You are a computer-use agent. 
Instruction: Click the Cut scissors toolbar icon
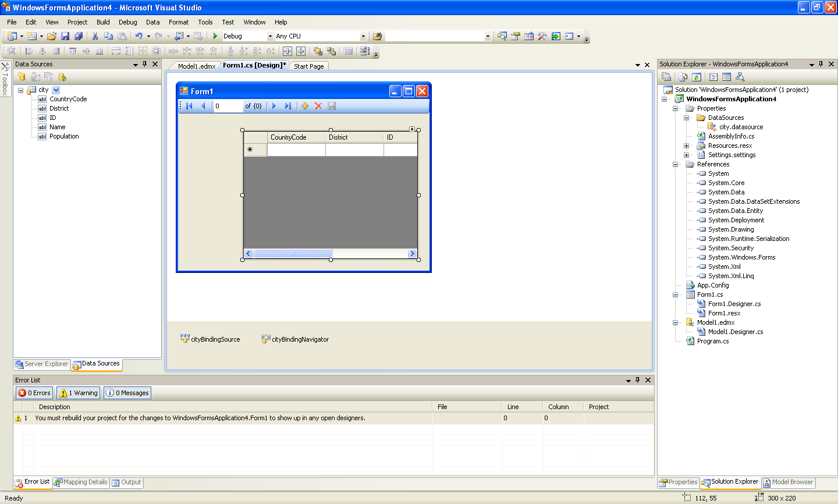[x=95, y=36]
